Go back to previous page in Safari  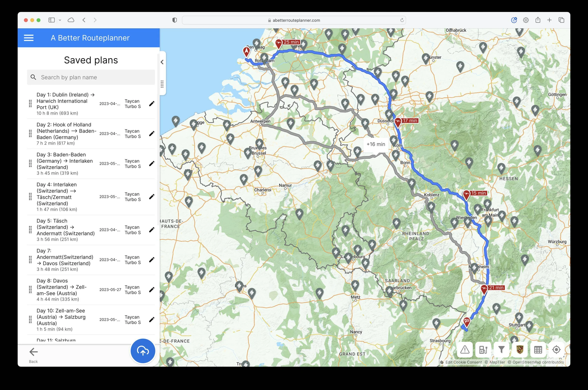84,20
